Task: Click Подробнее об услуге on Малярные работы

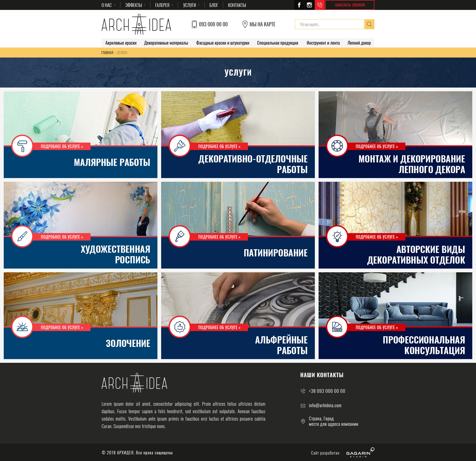Action: pyautogui.click(x=62, y=146)
